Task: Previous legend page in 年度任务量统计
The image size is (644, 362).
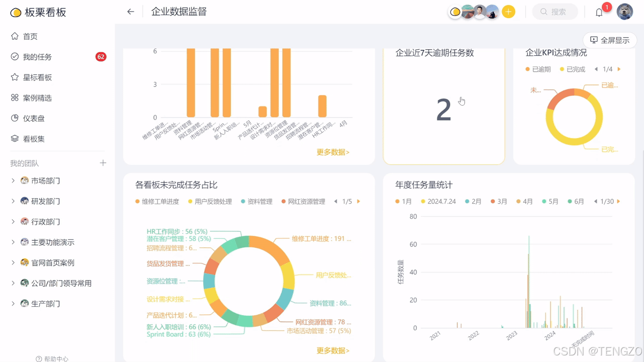Action: (x=595, y=202)
